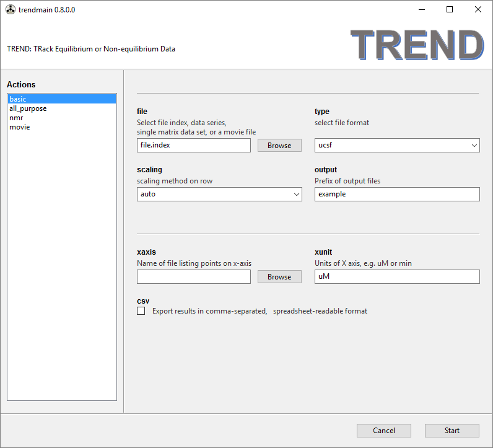
Task: Focus the xunit field containing uM
Action: click(x=397, y=277)
